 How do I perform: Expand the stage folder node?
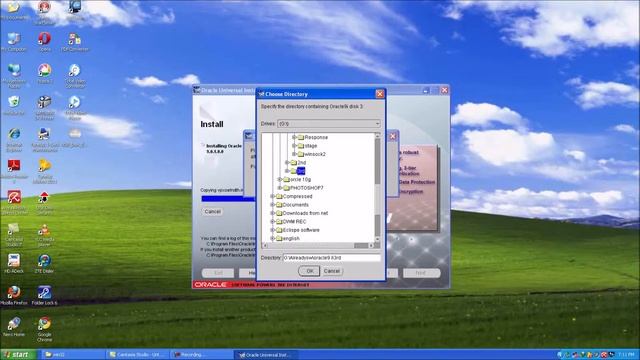point(294,146)
